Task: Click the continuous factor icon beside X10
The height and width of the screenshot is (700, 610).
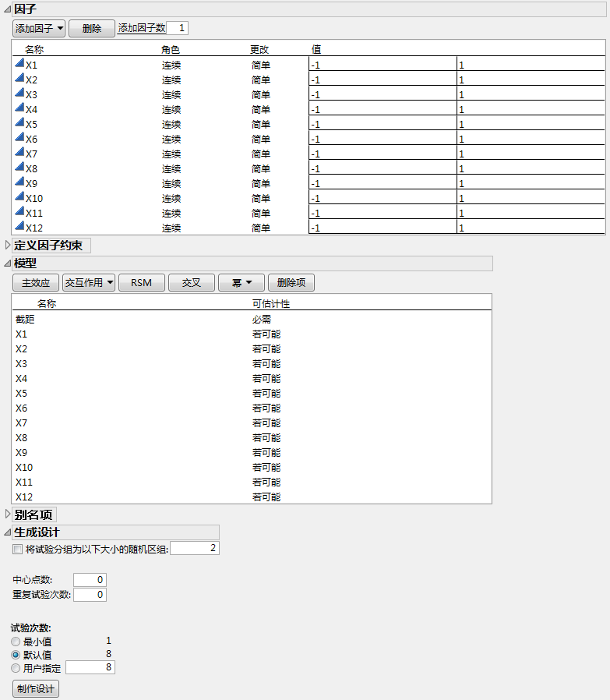Action: pos(19,196)
